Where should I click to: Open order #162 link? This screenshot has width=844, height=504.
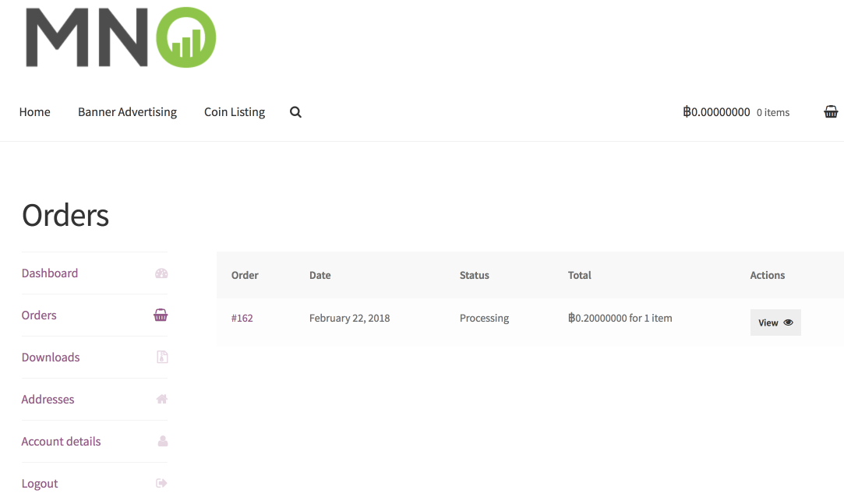[242, 318]
